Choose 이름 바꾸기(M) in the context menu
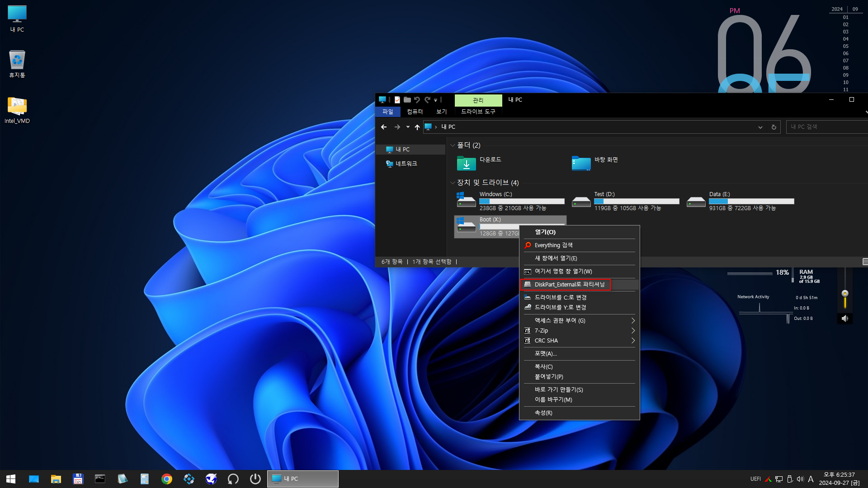 tap(579, 400)
